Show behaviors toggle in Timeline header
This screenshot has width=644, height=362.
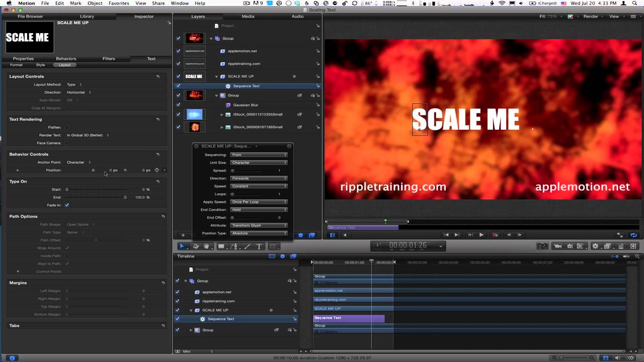pos(282,256)
